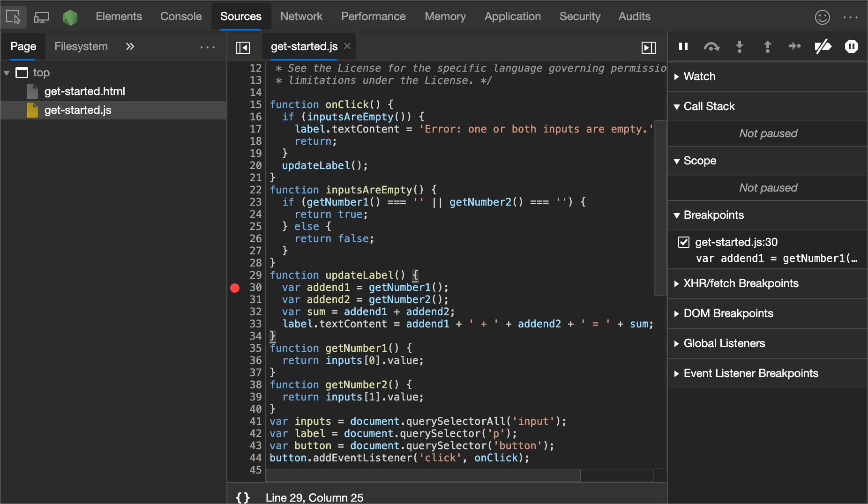The image size is (868, 504).
Task: Expand XHR/fetch Breakpoints section
Action: [676, 284]
